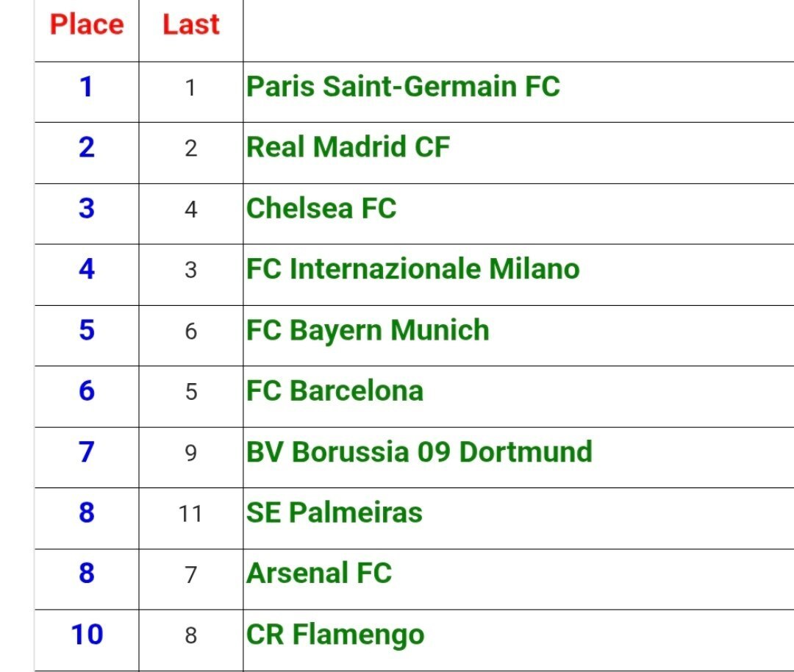Select the Place value for Arsenal FC
Screen dimensions: 794x672
tap(87, 573)
